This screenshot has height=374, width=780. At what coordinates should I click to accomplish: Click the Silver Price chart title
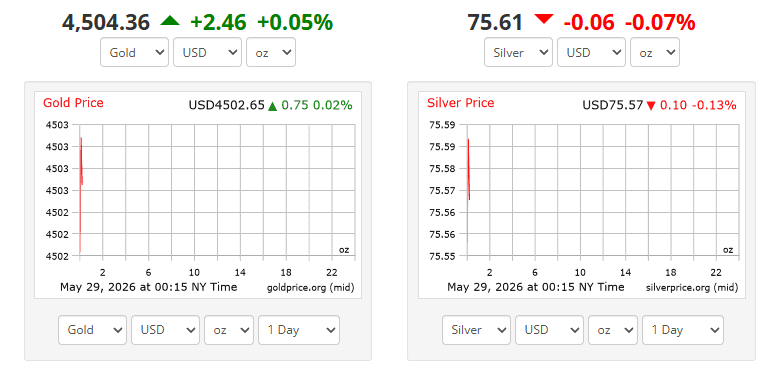461,103
